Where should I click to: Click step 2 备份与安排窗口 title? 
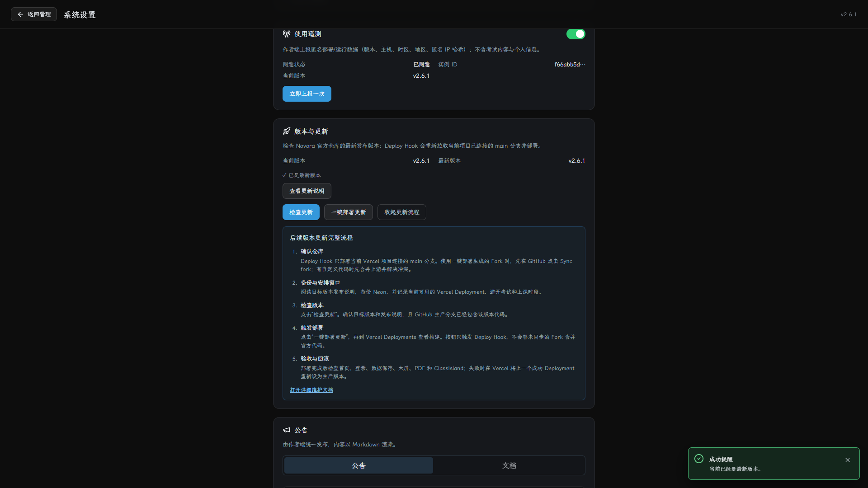coord(321,283)
